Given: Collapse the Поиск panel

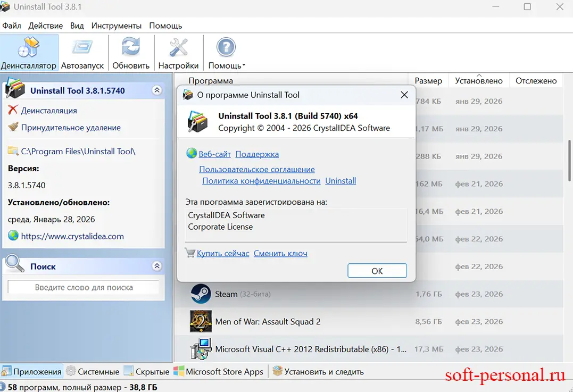Looking at the screenshot, I should point(157,266).
